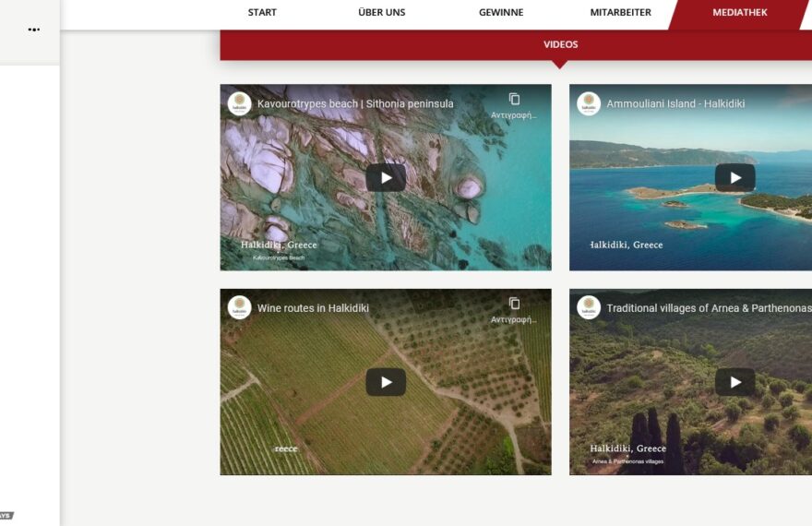Open the MITARBEITER section
Image resolution: width=812 pixels, height=526 pixels.
(x=620, y=13)
